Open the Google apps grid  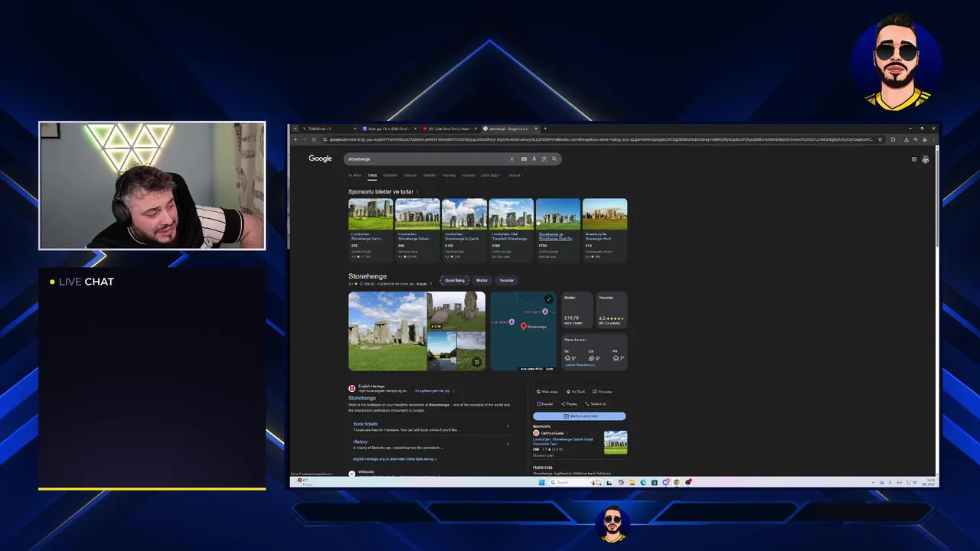(x=913, y=159)
